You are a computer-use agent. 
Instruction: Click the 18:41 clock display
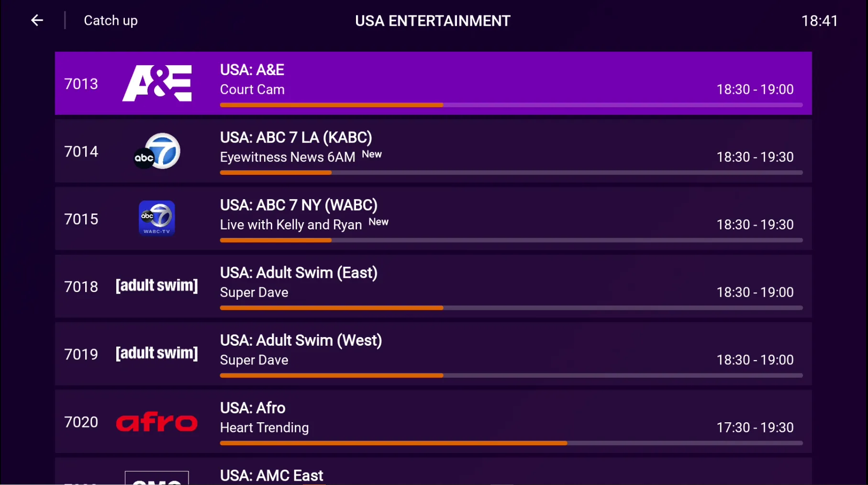tap(820, 21)
